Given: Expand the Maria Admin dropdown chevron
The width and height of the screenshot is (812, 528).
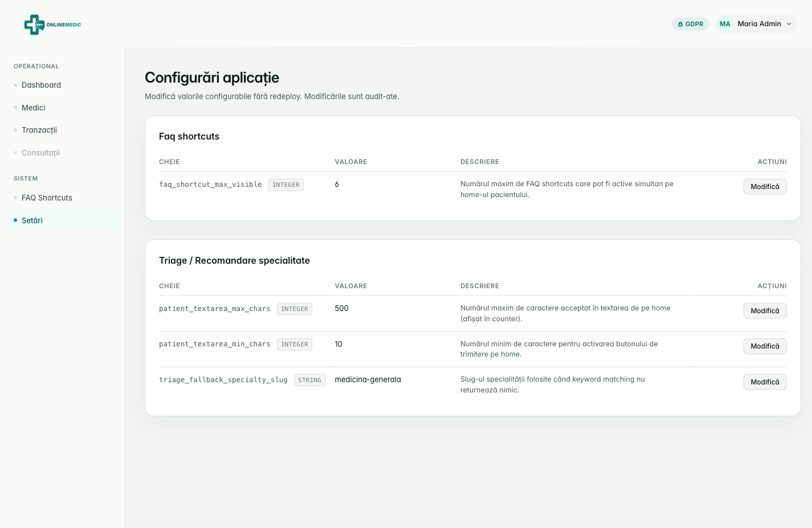Looking at the screenshot, I should (789, 24).
